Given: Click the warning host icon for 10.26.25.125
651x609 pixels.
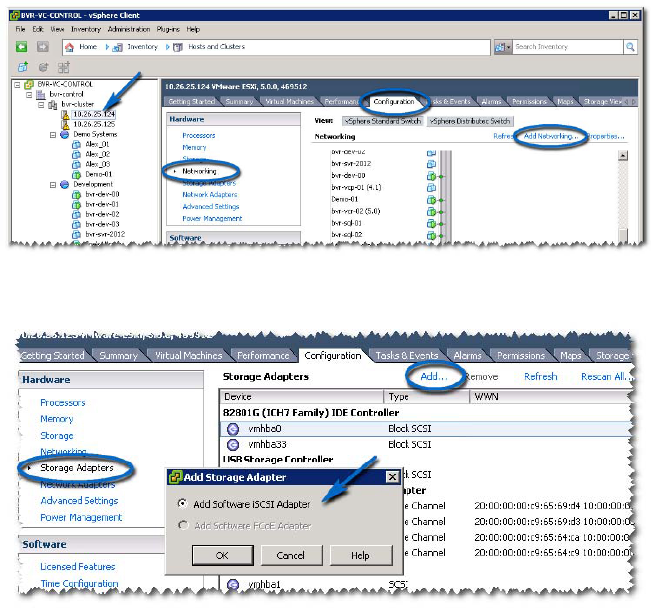Looking at the screenshot, I should (x=65, y=124).
